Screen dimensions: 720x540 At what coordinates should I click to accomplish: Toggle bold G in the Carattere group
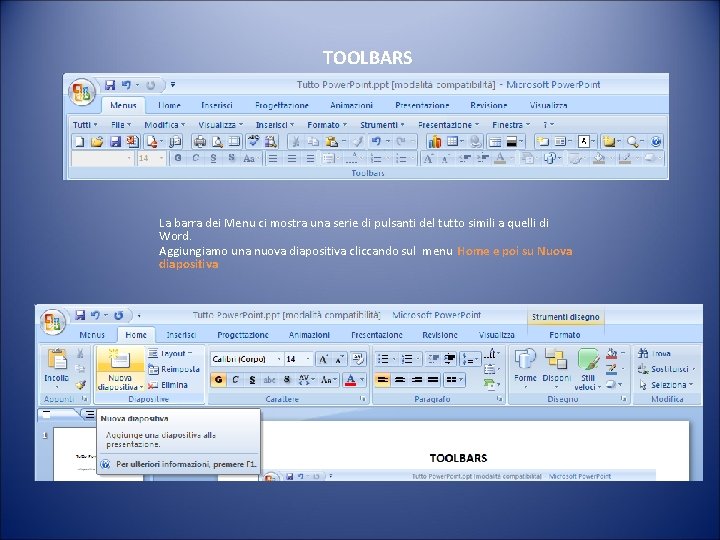coord(219,380)
